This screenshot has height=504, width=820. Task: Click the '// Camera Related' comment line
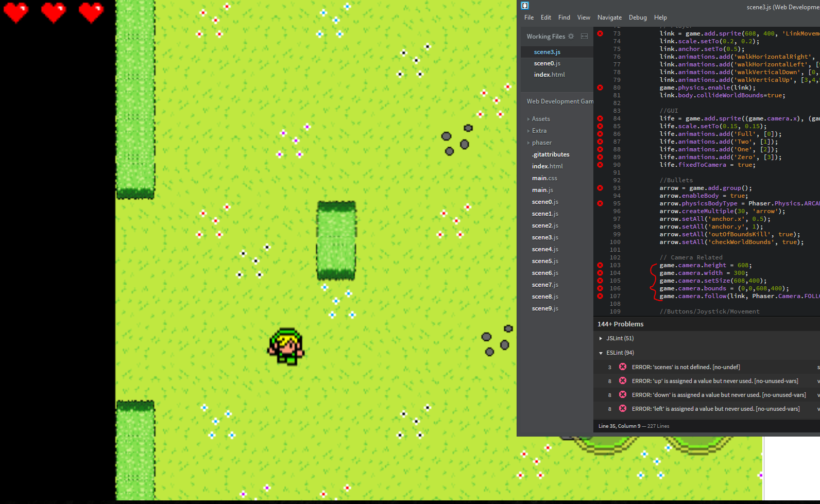691,257
